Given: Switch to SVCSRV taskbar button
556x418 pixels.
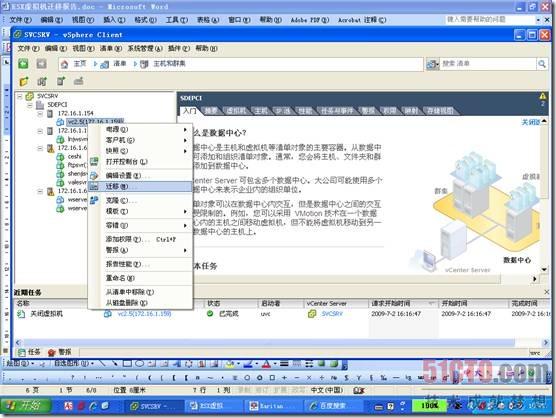Looking at the screenshot, I should click(x=154, y=406).
